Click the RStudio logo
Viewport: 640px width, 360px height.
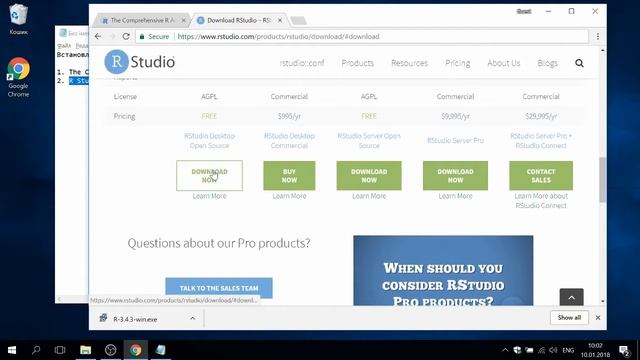click(140, 62)
